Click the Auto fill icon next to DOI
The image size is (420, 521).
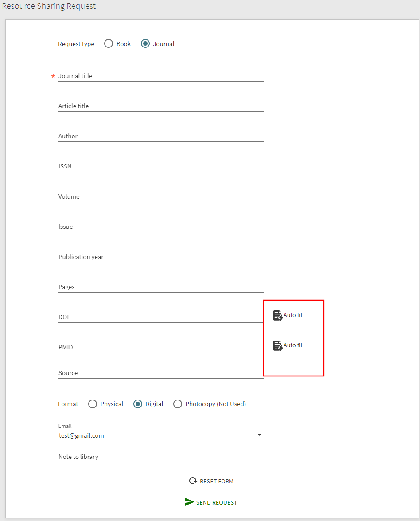tap(278, 315)
